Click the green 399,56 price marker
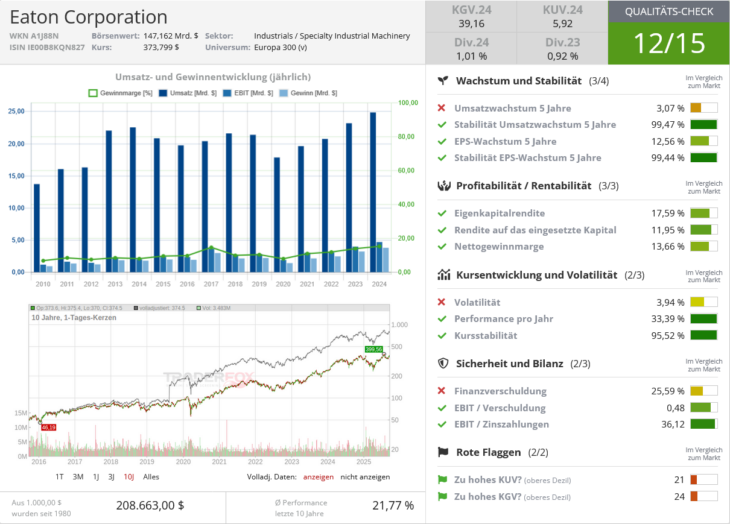This screenshot has width=730, height=524. pos(374,349)
